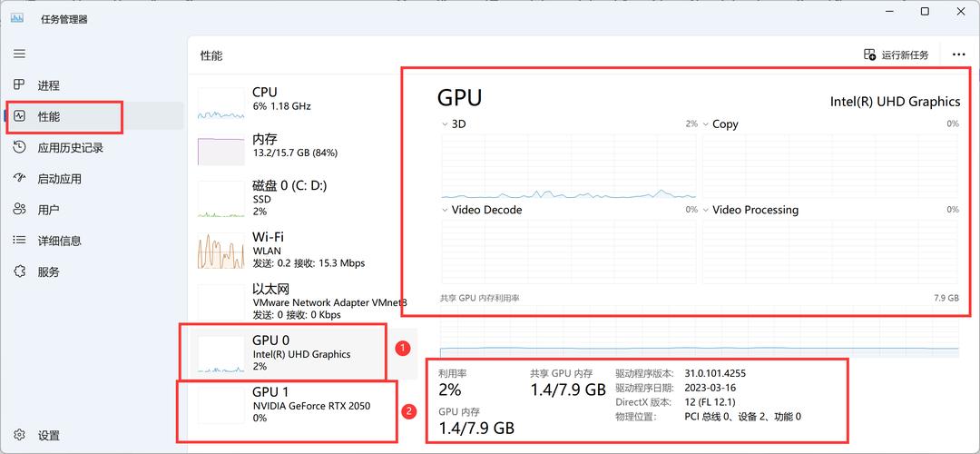Open the 服务 (Services) puzzle icon
The height and width of the screenshot is (454, 980).
(19, 271)
